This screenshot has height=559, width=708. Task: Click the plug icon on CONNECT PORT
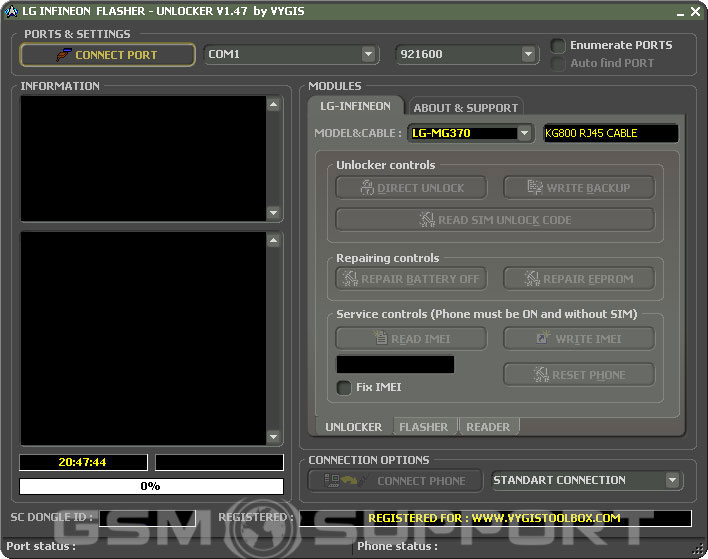[x=64, y=55]
